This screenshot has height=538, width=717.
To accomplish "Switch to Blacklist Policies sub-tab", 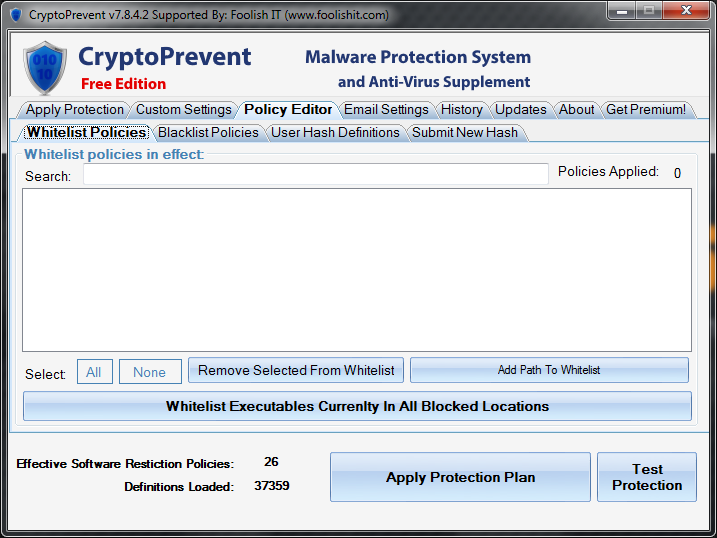I will [209, 133].
